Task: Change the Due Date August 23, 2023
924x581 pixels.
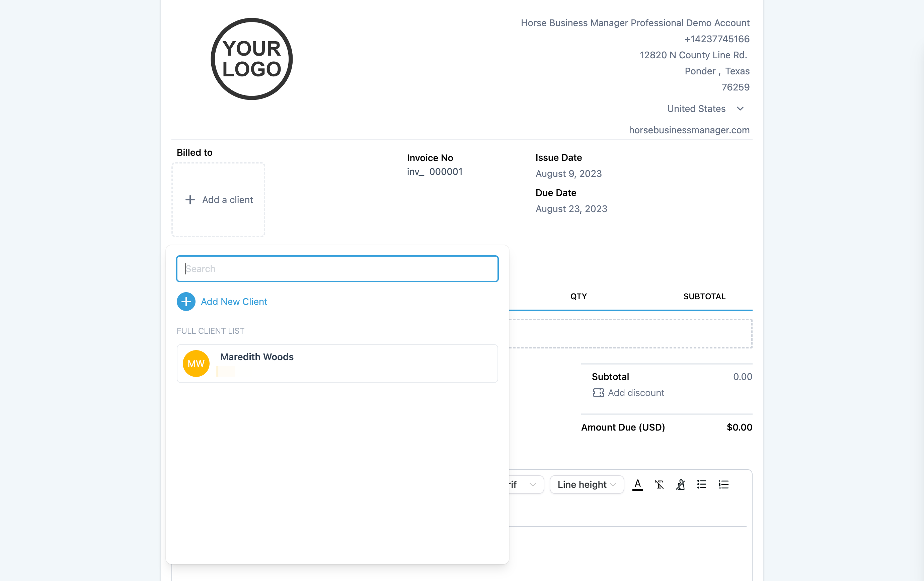Action: point(571,209)
